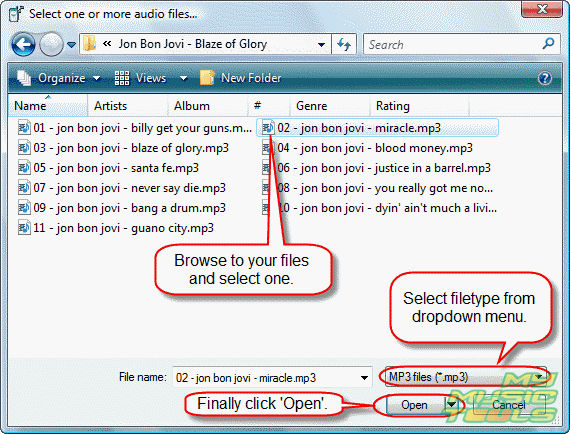Viewport: 570px width, 434px height.
Task: Select file 01 billy get your guns
Action: 135,128
